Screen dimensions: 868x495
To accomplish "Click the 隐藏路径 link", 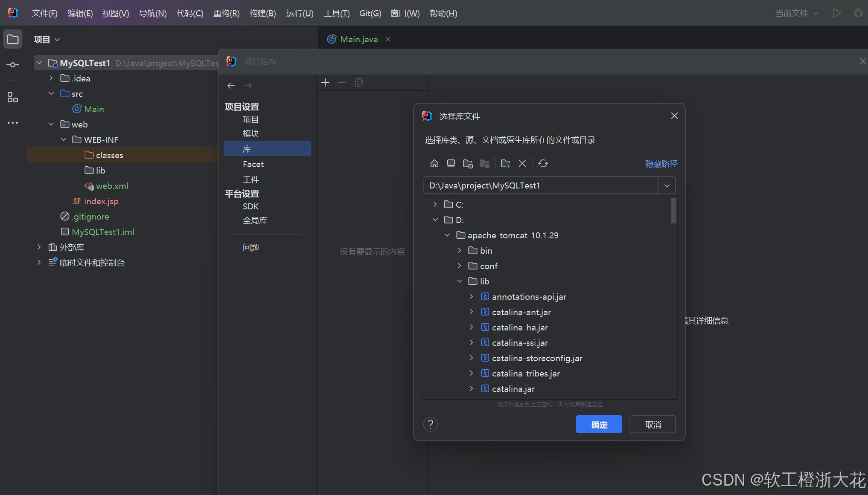I will click(661, 164).
